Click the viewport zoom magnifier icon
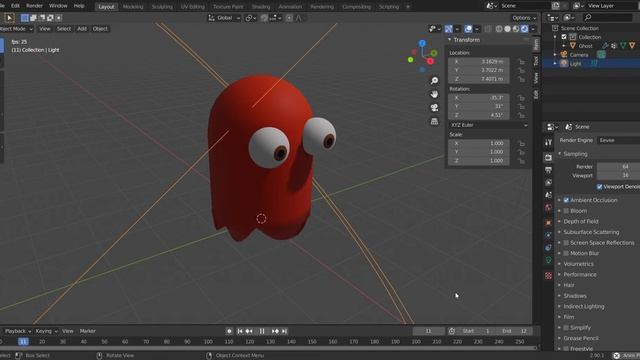Screen dimensions: 640x360 tap(434, 81)
